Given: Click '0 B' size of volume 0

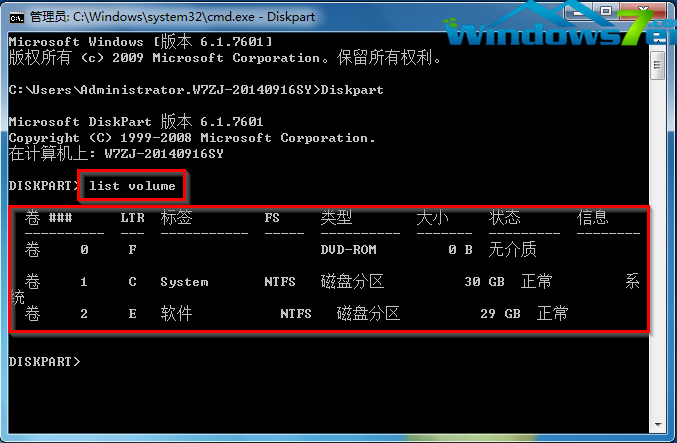Looking at the screenshot, I should 460,250.
